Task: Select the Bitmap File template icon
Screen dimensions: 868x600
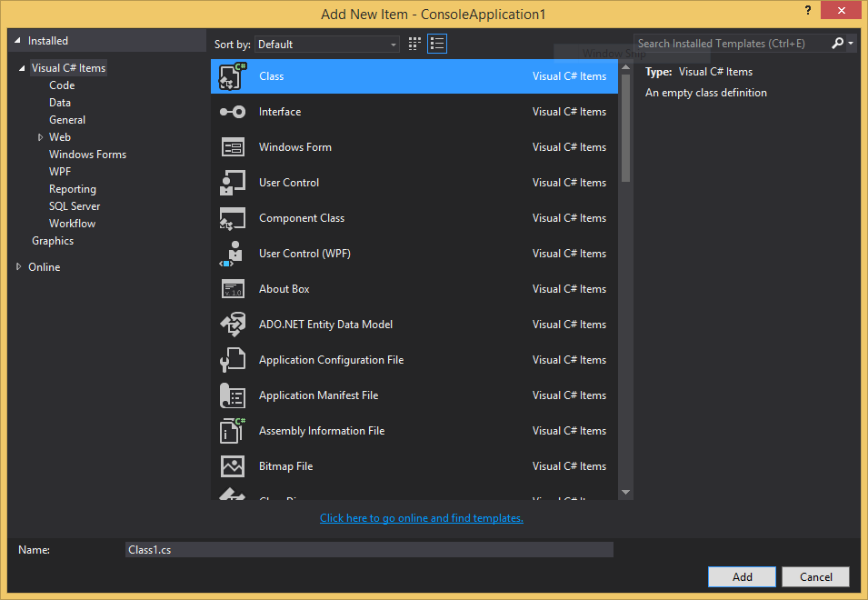Action: pyautogui.click(x=233, y=466)
